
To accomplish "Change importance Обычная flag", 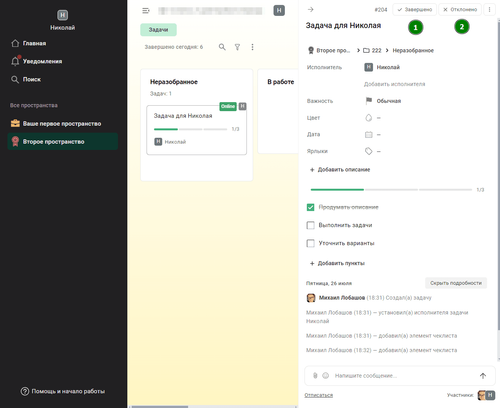I will [383, 101].
